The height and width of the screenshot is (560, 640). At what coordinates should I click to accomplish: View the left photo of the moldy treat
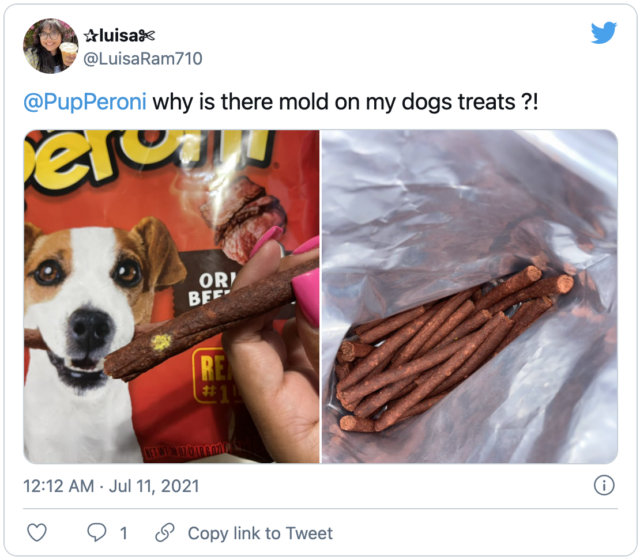(171, 296)
